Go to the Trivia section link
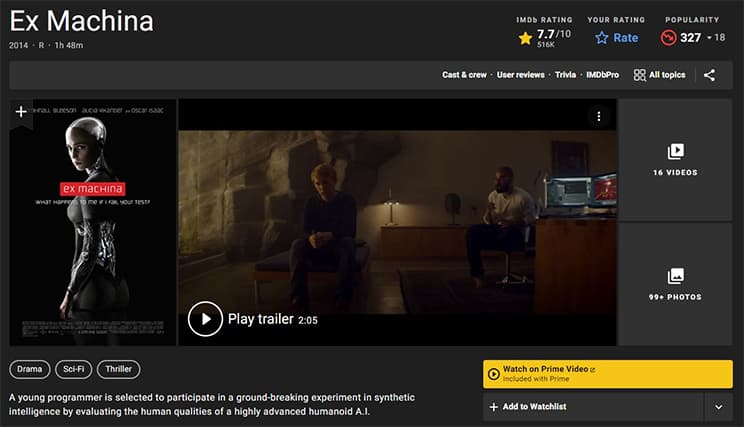 565,75
